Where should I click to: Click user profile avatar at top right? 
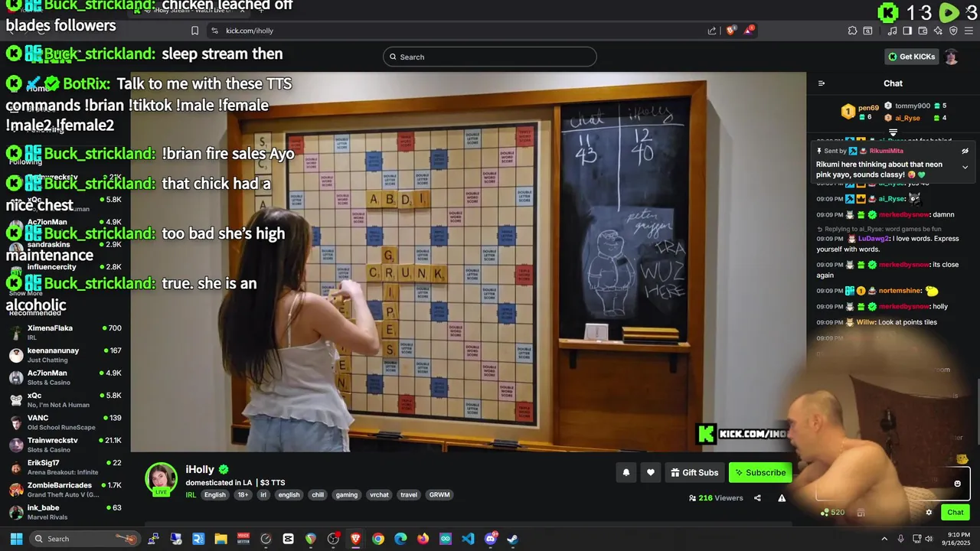[x=951, y=57]
